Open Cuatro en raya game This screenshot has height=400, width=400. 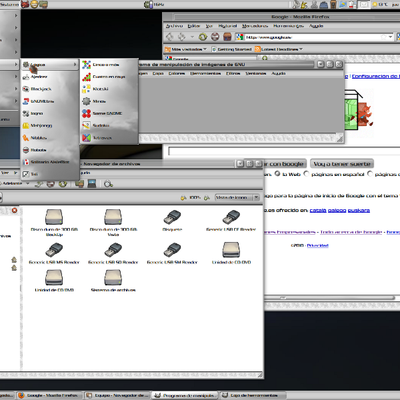point(109,77)
